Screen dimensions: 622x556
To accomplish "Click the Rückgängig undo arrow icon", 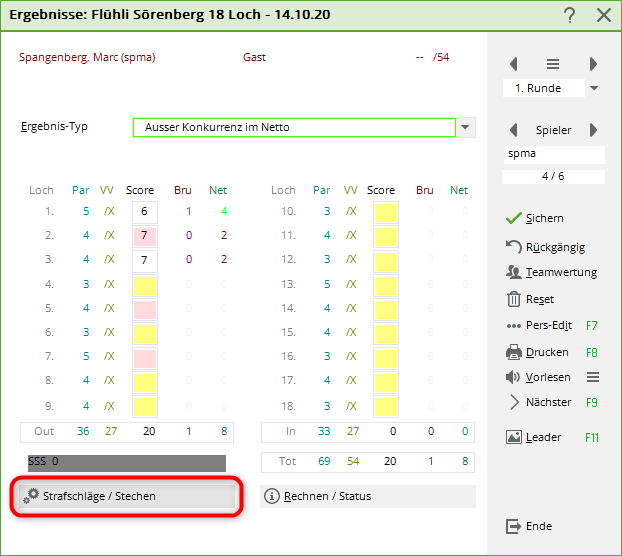I will pos(514,246).
